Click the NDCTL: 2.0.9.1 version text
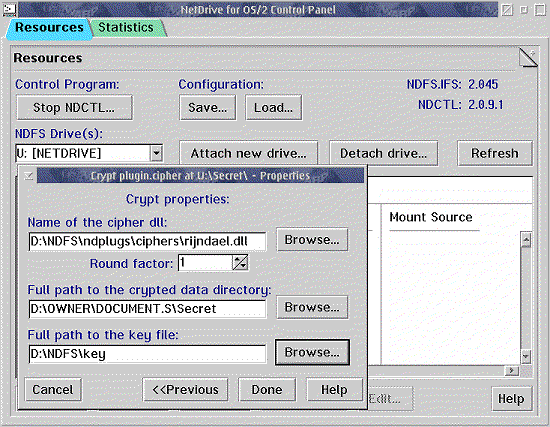Screen dimensions: 550x427 point(461,105)
